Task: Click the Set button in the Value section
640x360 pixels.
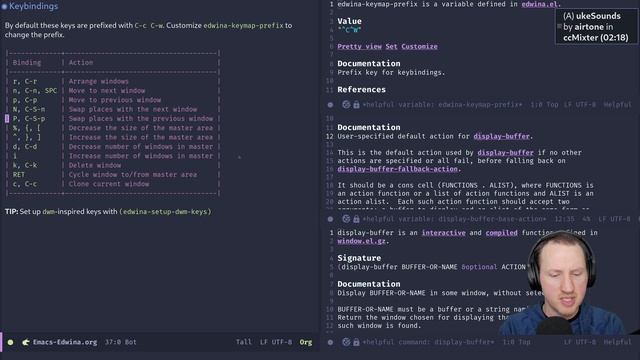Action: point(391,47)
